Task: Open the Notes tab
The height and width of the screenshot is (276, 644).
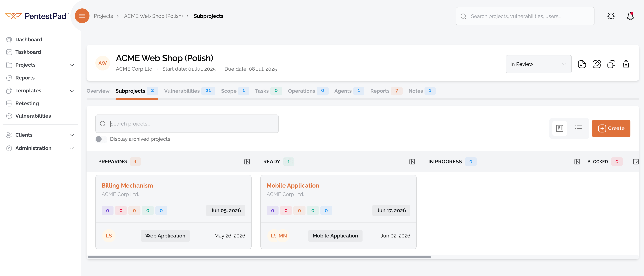Action: pos(422,91)
